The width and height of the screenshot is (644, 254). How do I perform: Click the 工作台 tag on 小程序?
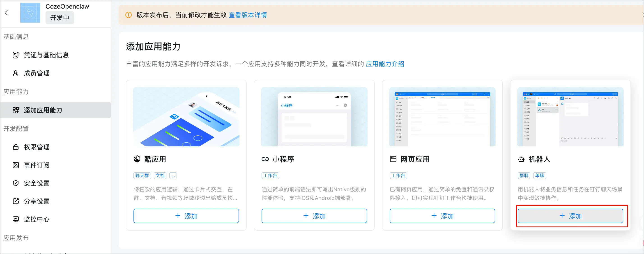coord(270,175)
